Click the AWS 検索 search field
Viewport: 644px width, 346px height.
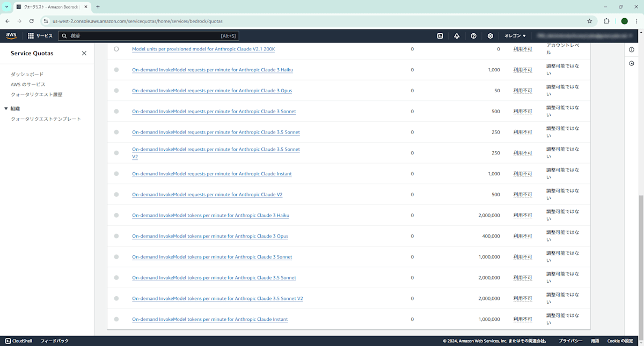coord(148,36)
